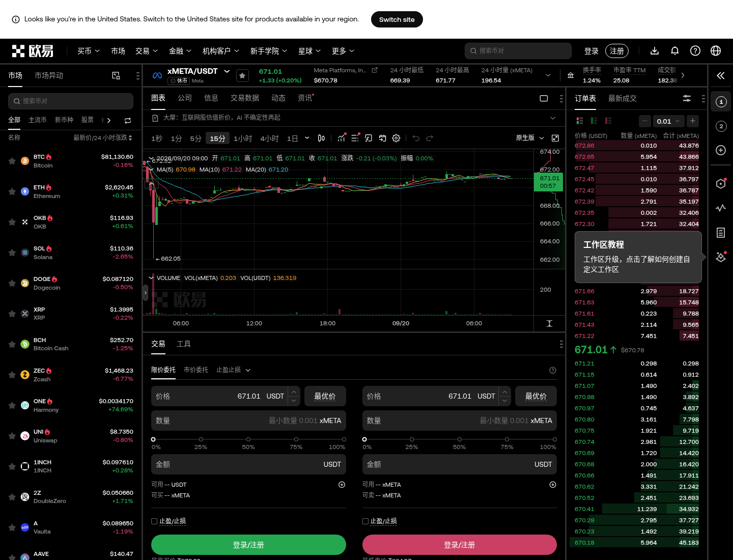733x560 pixels.
Task: Set buy amount slider to 25%
Action: [x=201, y=439]
